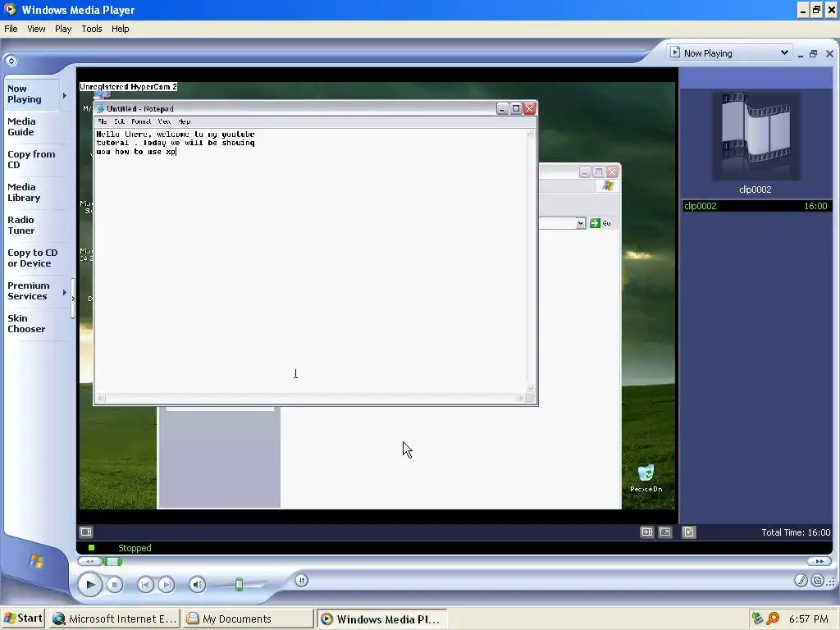The image size is (840, 630).
Task: Close the inner player pane
Action: click(x=829, y=53)
